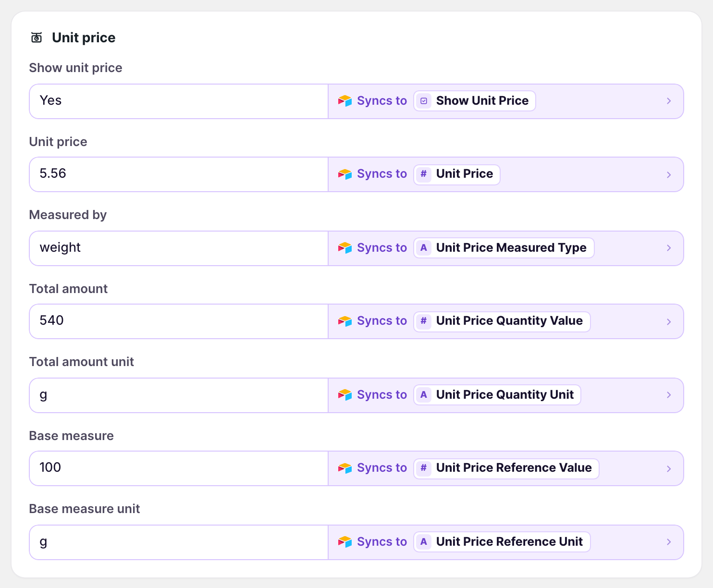The image size is (713, 588).
Task: Click the Base measure unit input field
Action: point(179,542)
